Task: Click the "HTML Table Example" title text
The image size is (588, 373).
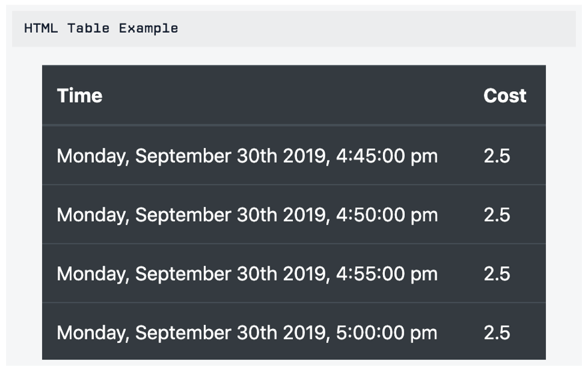Action: coord(101,28)
